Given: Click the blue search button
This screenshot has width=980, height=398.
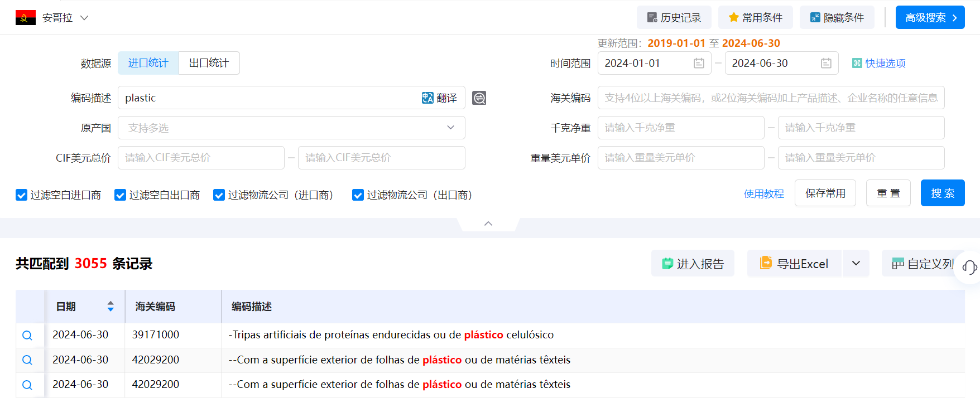Looking at the screenshot, I should pyautogui.click(x=942, y=193).
